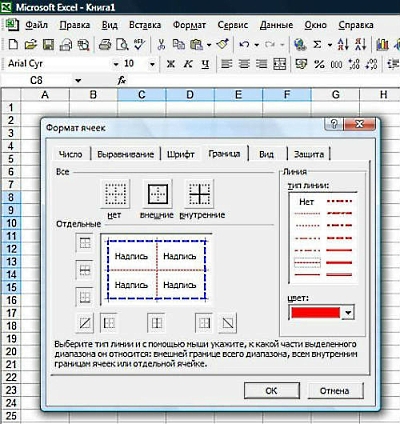Open a file with the folder icon
Image resolution: width=400 pixels, height=424 pixels.
click(30, 44)
